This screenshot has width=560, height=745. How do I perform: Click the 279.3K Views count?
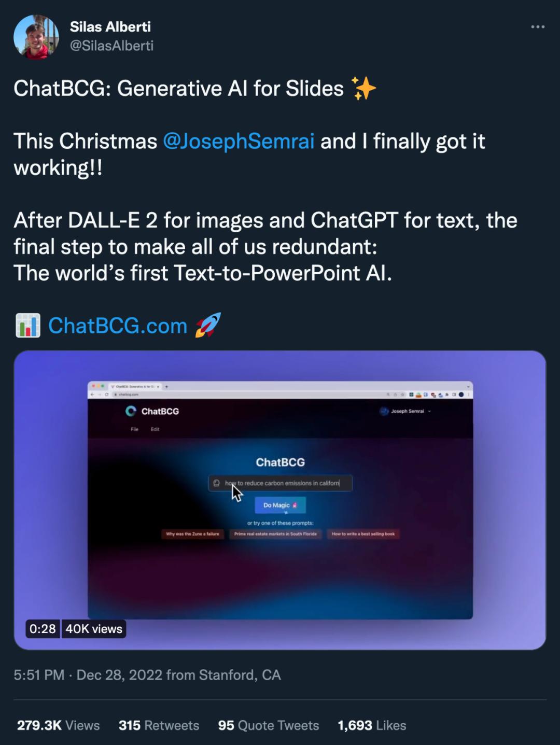coord(58,725)
